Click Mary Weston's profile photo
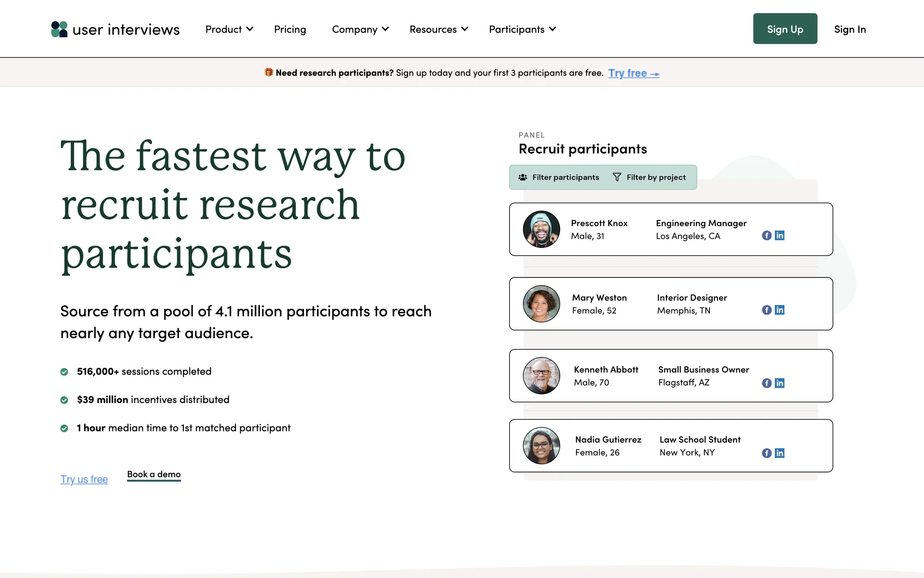Image resolution: width=924 pixels, height=578 pixels. click(541, 304)
